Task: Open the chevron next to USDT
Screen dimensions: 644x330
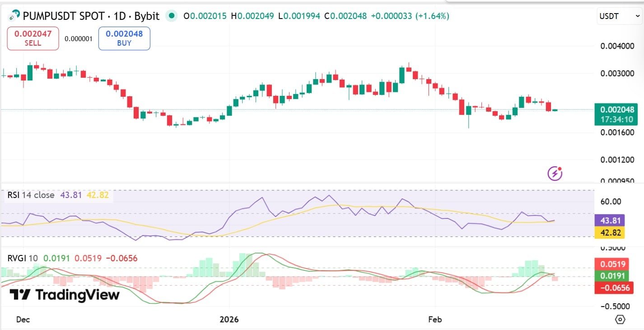Action: 638,16
